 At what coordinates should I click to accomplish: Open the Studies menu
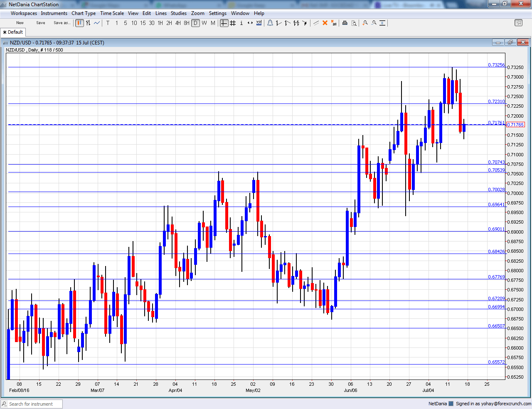click(x=179, y=13)
